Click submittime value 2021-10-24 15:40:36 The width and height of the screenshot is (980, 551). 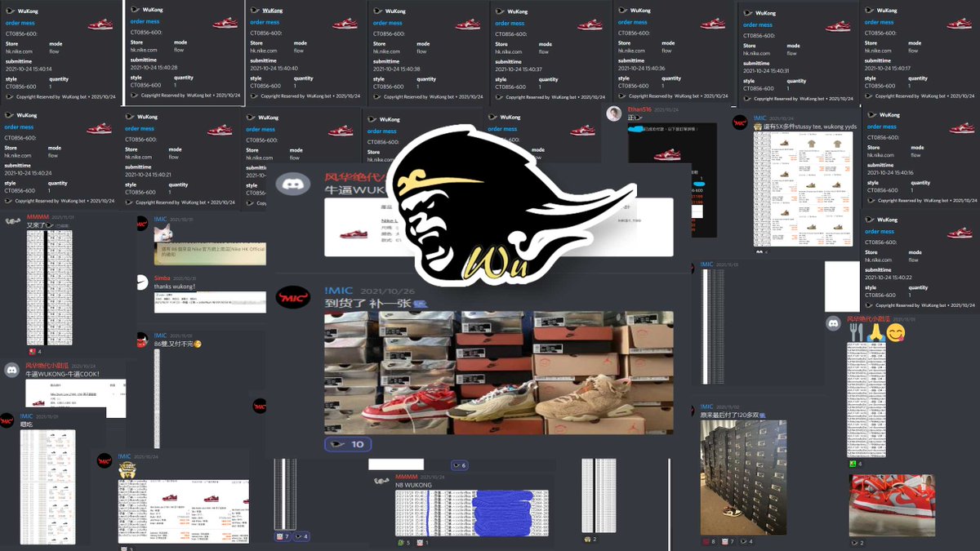point(641,68)
